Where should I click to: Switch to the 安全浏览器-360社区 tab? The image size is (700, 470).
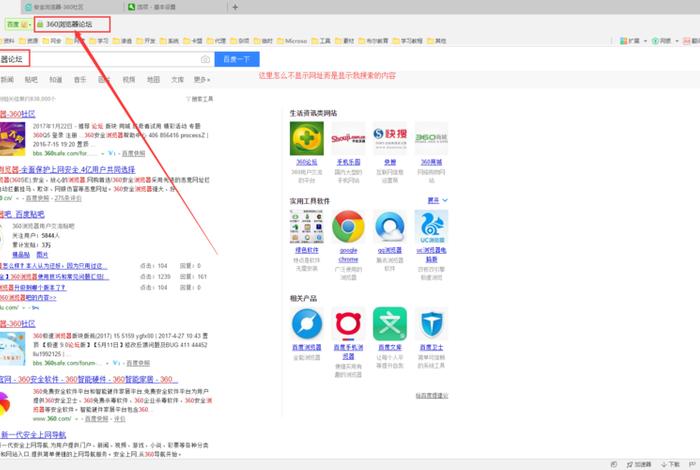(71, 7)
